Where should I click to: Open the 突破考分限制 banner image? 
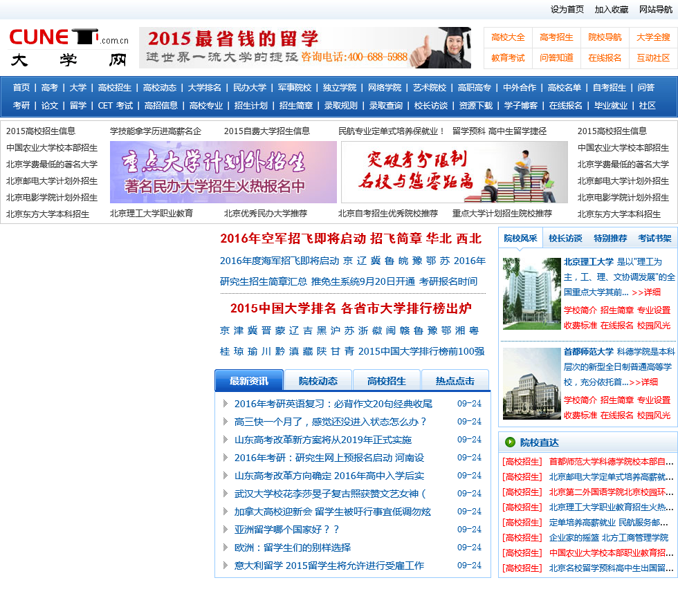(x=454, y=172)
